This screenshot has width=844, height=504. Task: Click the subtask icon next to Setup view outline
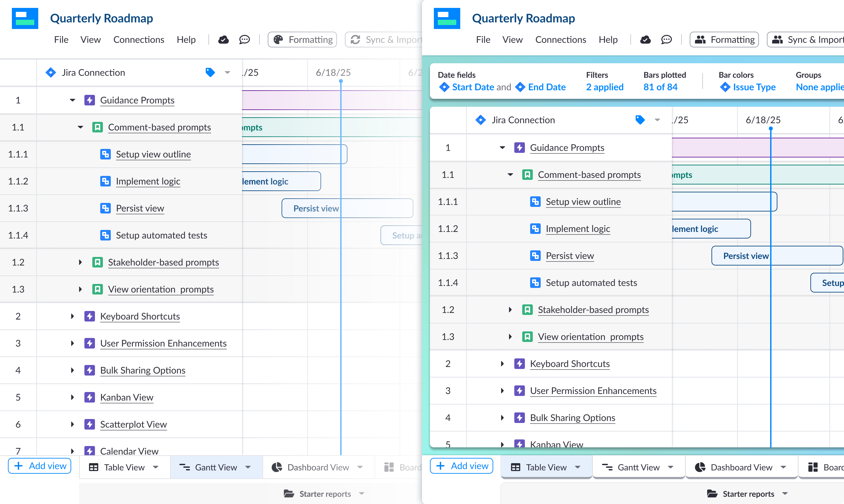pos(105,154)
